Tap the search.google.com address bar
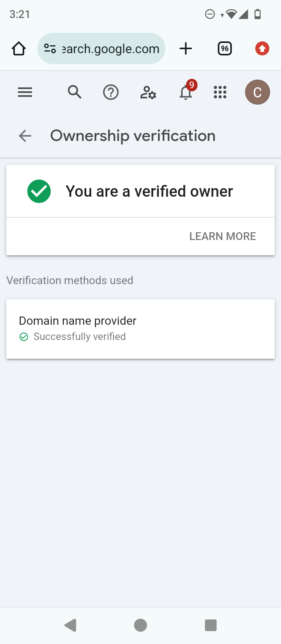The image size is (281, 644). 111,49
